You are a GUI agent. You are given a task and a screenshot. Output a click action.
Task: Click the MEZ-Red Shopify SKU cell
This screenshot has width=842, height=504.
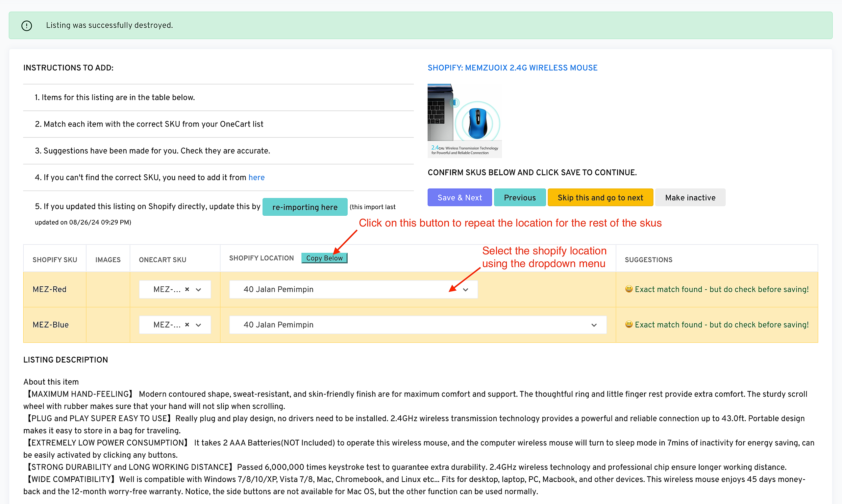tap(50, 289)
